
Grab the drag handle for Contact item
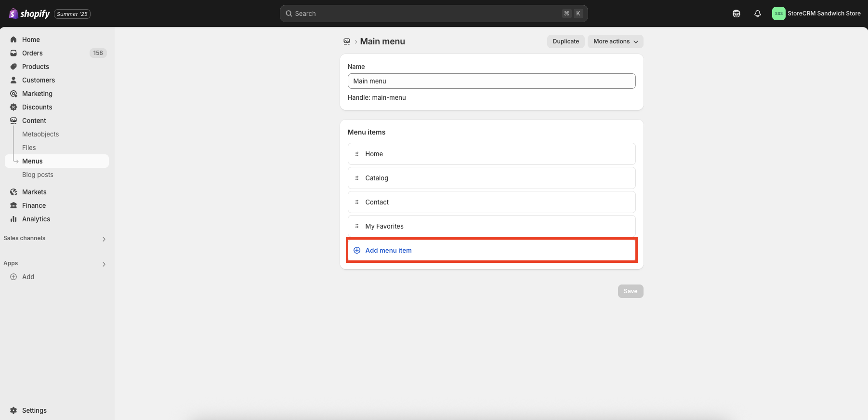(x=357, y=202)
